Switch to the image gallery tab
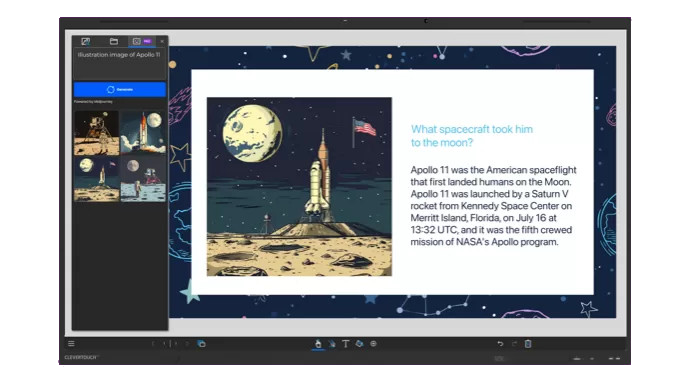Viewport: 690px width, 388px height. coord(85,41)
